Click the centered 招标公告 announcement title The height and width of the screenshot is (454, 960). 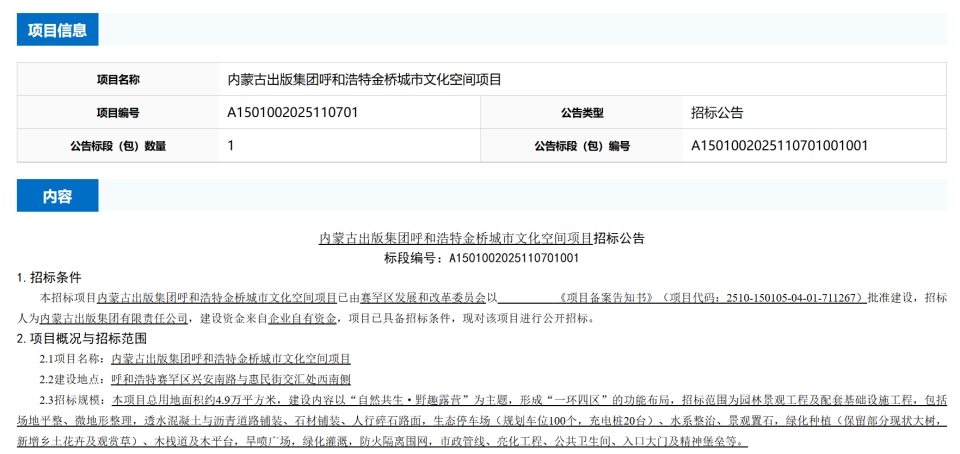481,239
